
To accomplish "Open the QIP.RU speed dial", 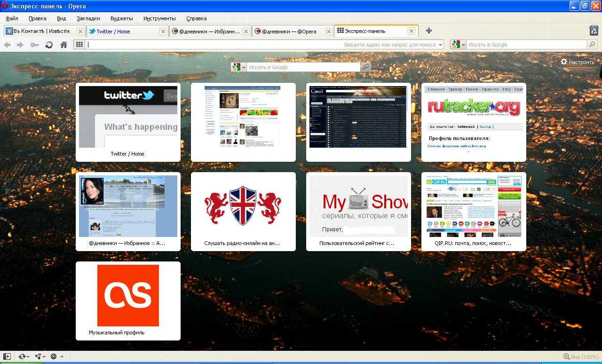I will coord(474,212).
